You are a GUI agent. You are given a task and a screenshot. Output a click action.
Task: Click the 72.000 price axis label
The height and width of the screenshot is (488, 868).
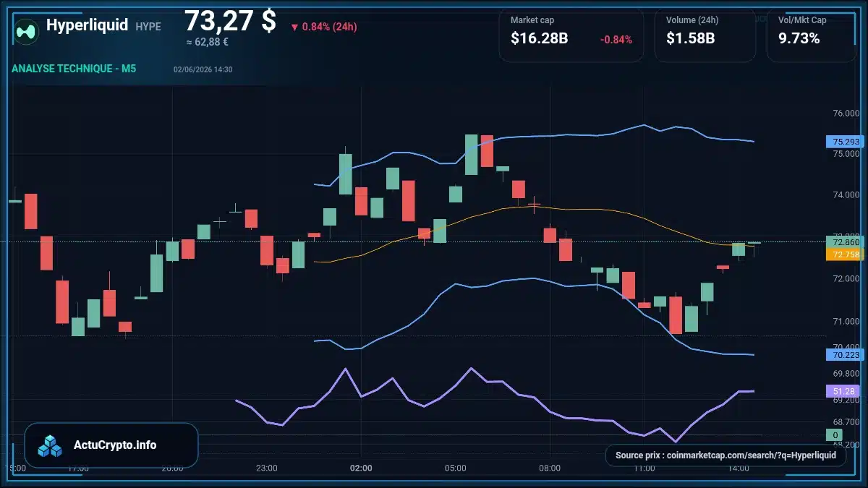point(846,279)
